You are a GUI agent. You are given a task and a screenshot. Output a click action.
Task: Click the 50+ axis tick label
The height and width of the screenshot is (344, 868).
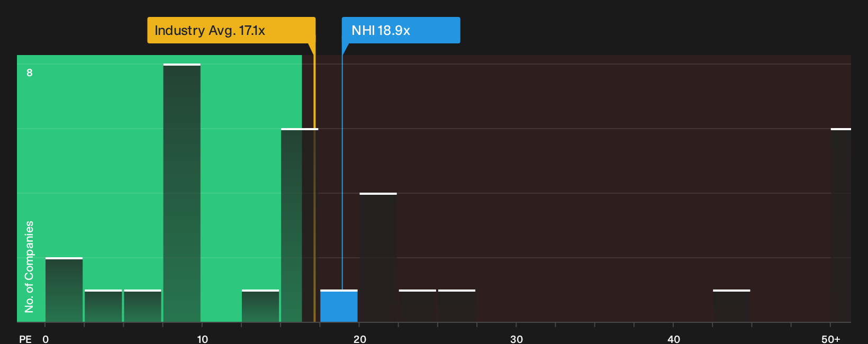tap(831, 339)
